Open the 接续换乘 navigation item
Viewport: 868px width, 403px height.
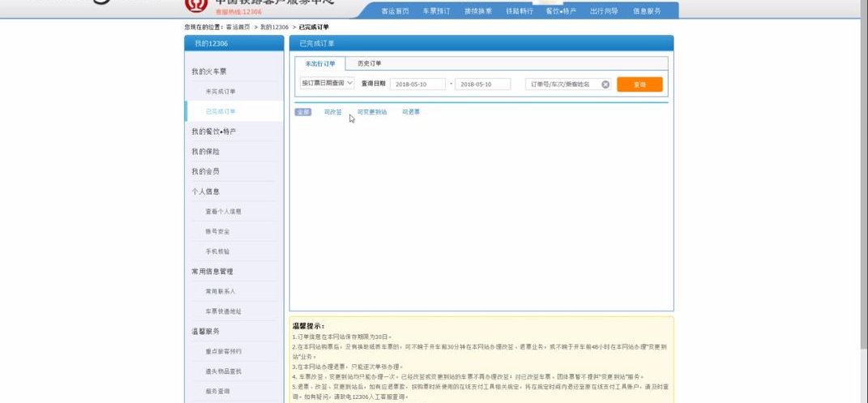click(x=478, y=11)
